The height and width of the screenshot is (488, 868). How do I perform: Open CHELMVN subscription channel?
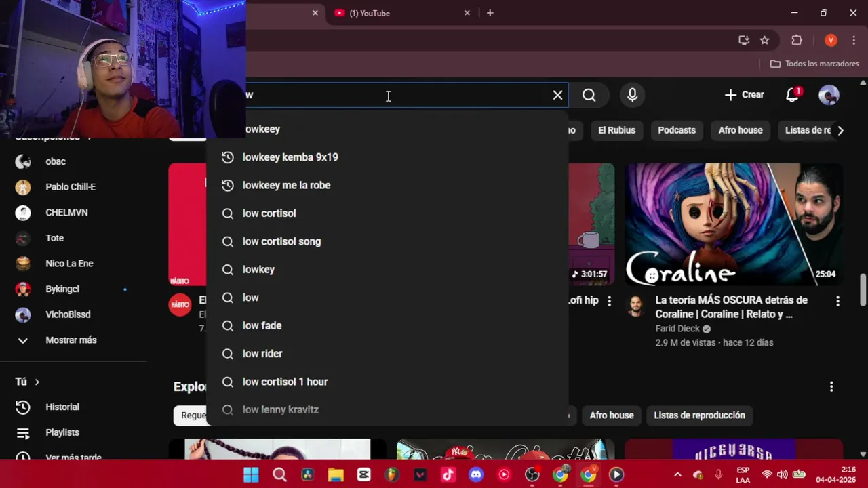(73, 213)
